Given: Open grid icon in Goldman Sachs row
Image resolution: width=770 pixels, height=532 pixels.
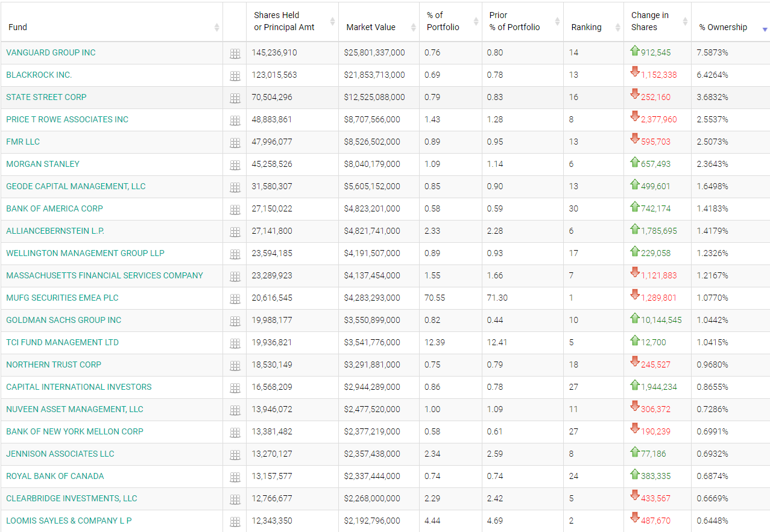Looking at the screenshot, I should [235, 321].
